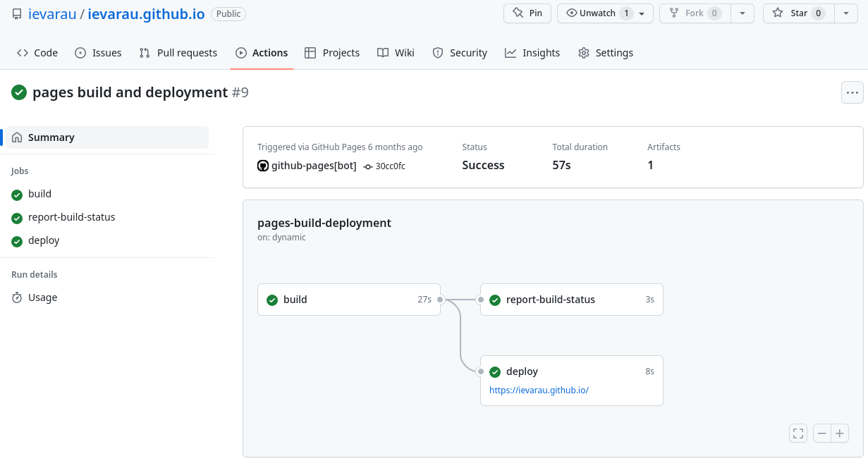Zoom out the workflow graph with minus
868x461 pixels.
pyautogui.click(x=822, y=434)
